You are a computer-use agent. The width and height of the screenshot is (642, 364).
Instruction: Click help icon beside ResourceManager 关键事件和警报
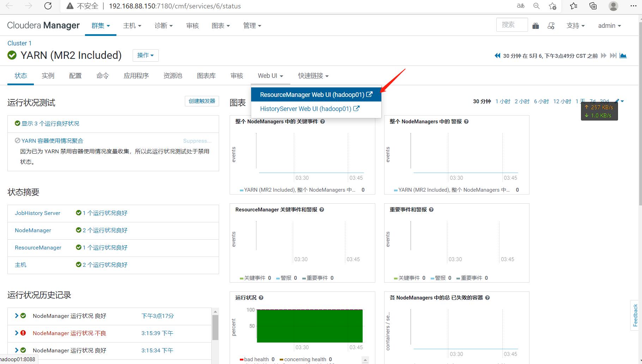pyautogui.click(x=322, y=210)
